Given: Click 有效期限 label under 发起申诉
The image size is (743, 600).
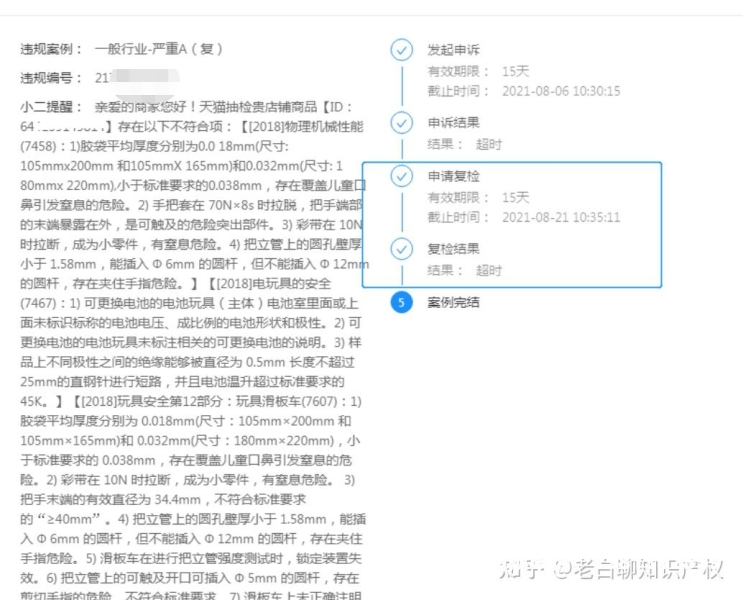Looking at the screenshot, I should 458,72.
